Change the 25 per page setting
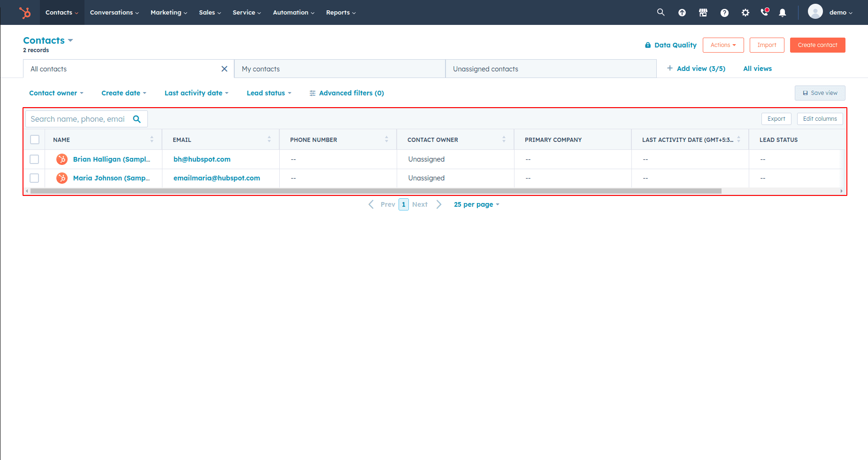 (476, 204)
